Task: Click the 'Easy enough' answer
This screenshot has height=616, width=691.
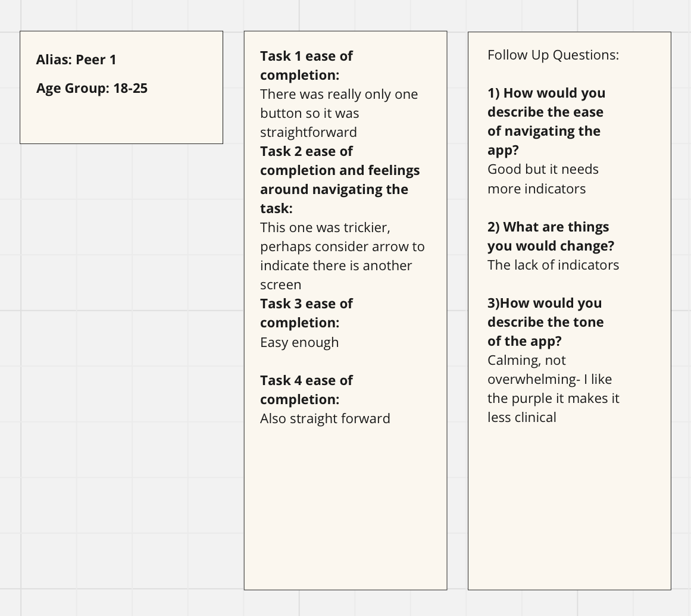Action: tap(299, 342)
